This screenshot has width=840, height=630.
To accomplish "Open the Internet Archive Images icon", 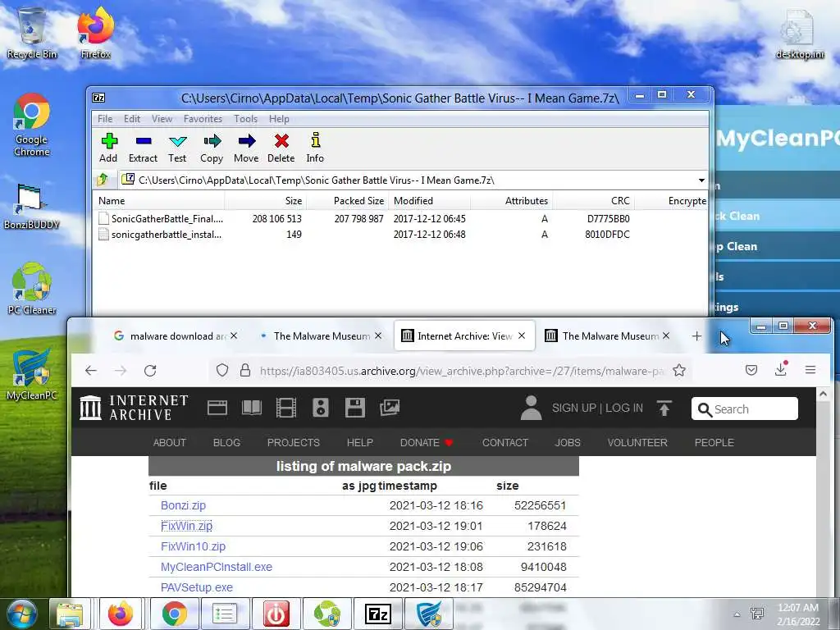I will click(390, 408).
